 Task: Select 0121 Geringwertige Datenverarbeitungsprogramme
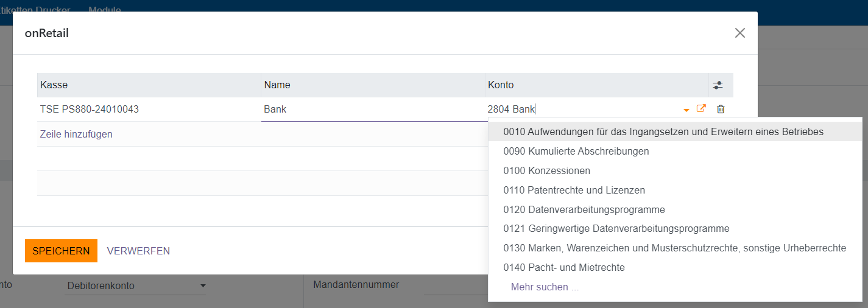[x=616, y=229]
